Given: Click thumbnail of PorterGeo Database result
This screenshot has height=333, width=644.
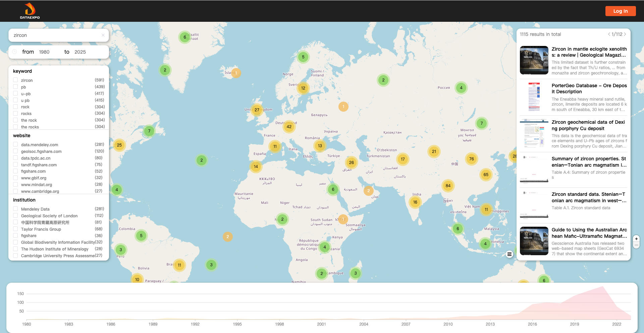Looking at the screenshot, I should pyautogui.click(x=534, y=97).
